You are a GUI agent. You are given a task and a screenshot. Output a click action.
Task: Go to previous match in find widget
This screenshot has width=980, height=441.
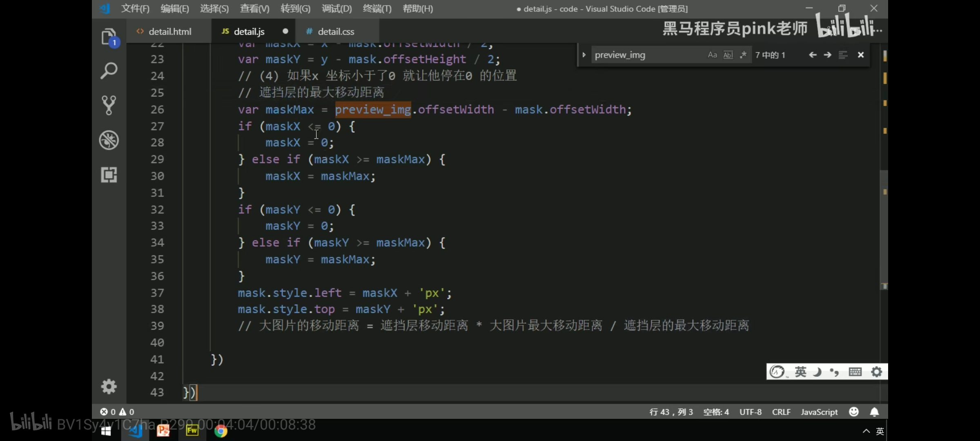pos(813,55)
